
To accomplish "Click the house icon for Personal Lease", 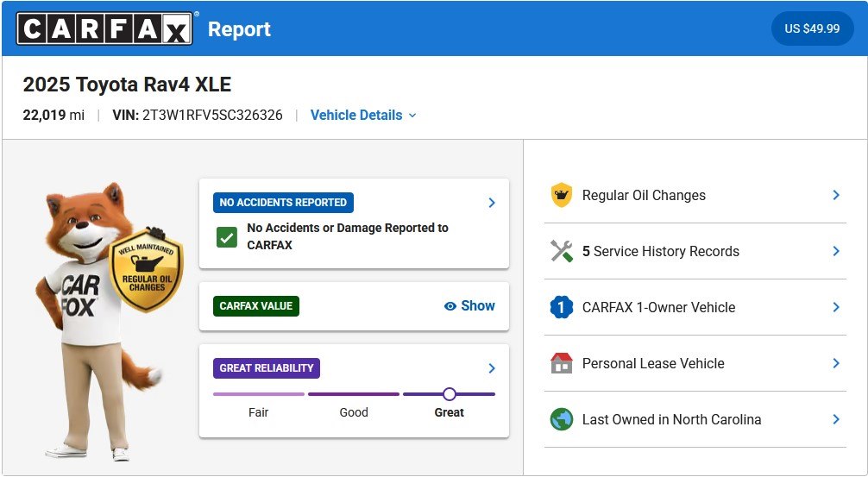I will pyautogui.click(x=562, y=363).
